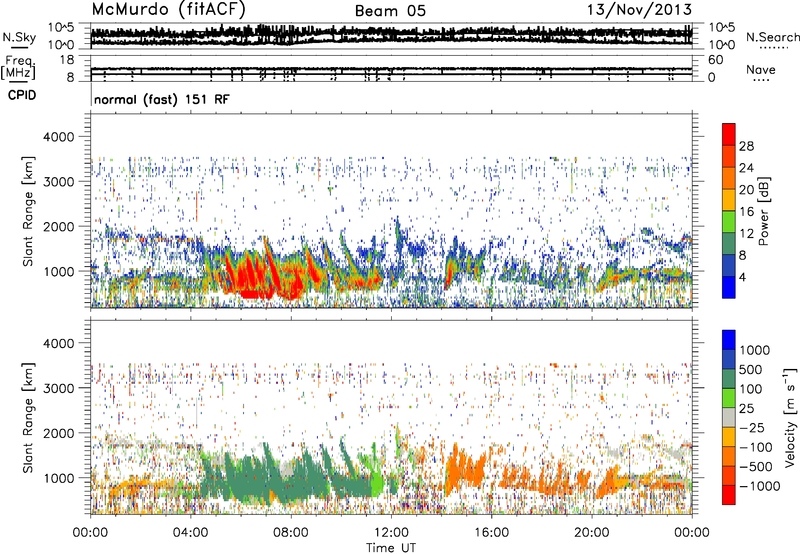Click the 'Freq. [MHz]' axis label
This screenshot has width=800, height=554.
pyautogui.click(x=18, y=67)
